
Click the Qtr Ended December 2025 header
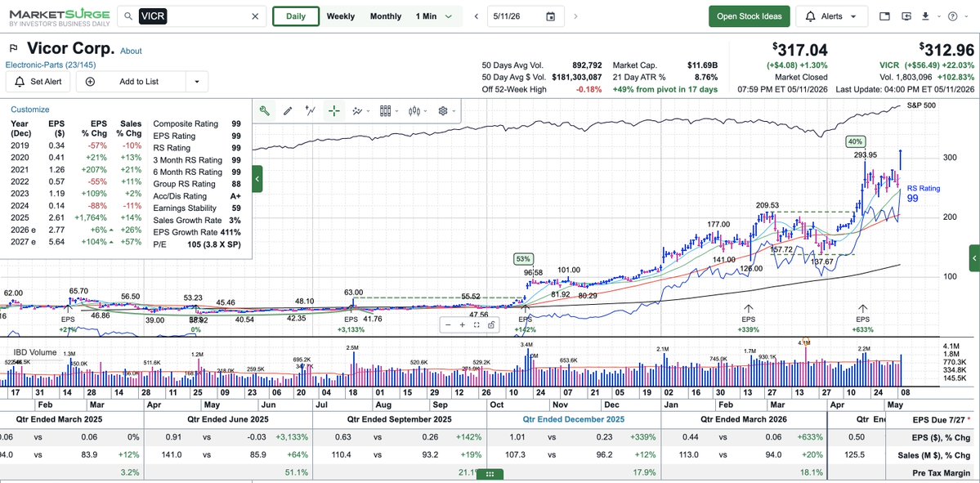pyautogui.click(x=574, y=419)
